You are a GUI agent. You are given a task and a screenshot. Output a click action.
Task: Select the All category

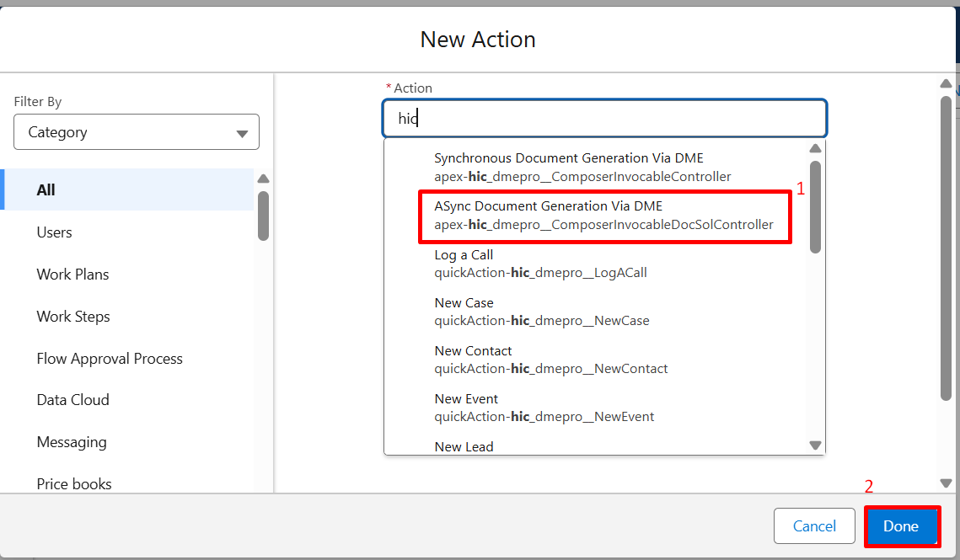[x=127, y=189]
